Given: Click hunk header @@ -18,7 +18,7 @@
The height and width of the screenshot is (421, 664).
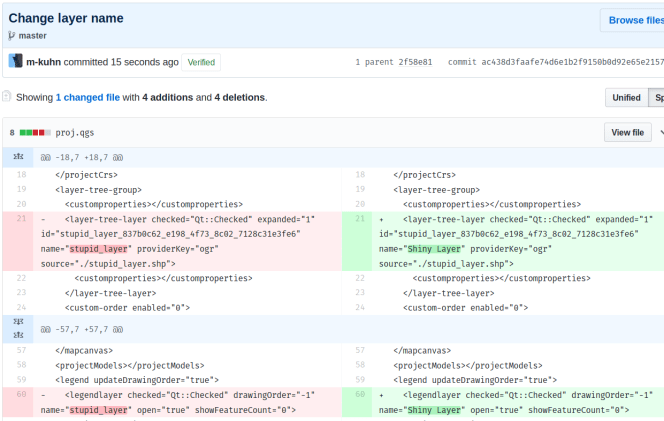Looking at the screenshot, I should coord(82,158).
